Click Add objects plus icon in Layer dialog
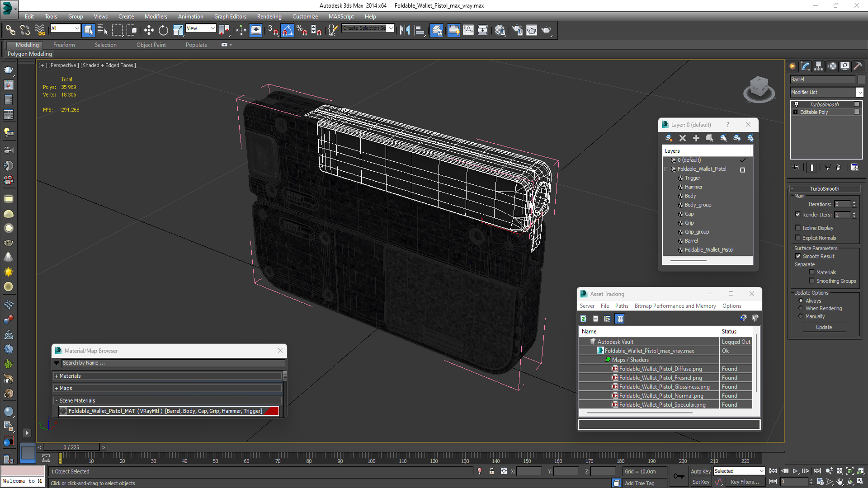Screen dimensions: 868x488 point(696,138)
